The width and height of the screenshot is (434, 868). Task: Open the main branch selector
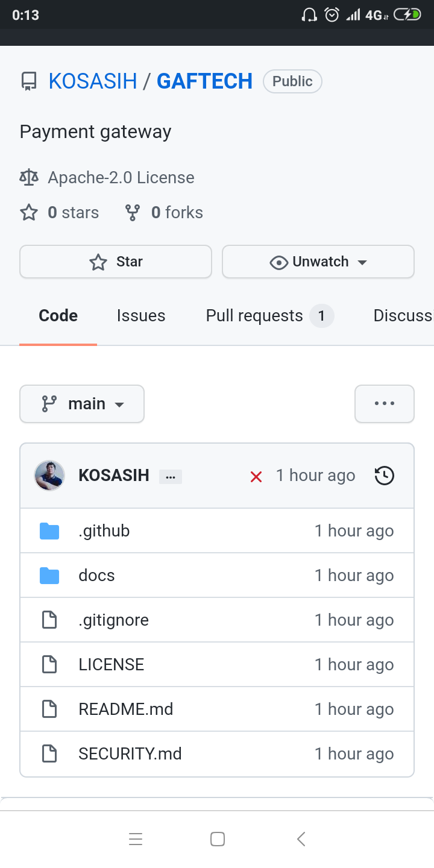point(82,404)
